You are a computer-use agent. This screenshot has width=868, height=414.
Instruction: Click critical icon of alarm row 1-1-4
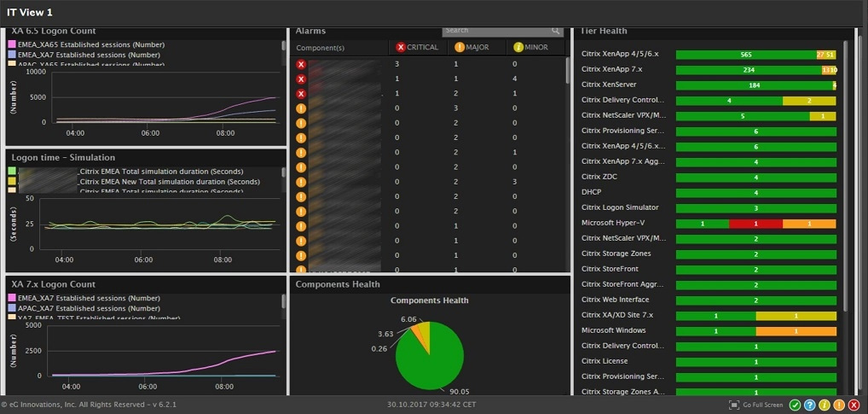pyautogui.click(x=301, y=79)
